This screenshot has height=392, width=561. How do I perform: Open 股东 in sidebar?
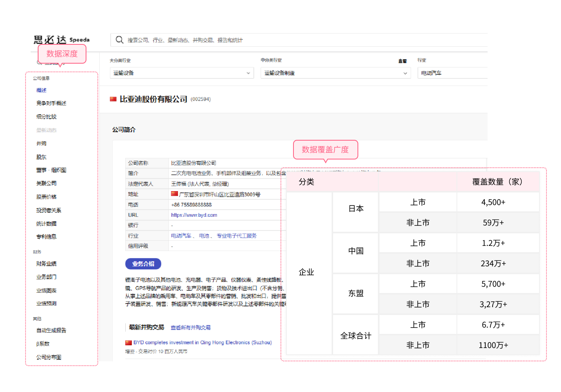pyautogui.click(x=41, y=157)
